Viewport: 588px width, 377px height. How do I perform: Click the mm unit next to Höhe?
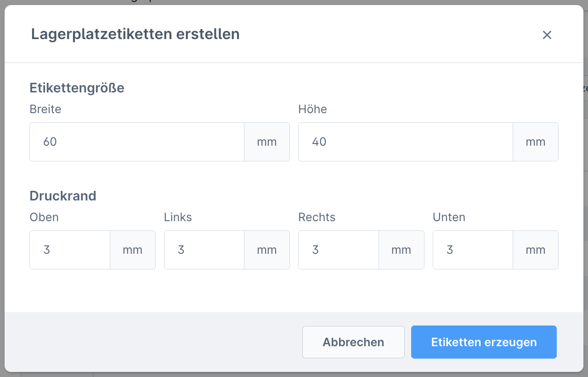coord(536,142)
